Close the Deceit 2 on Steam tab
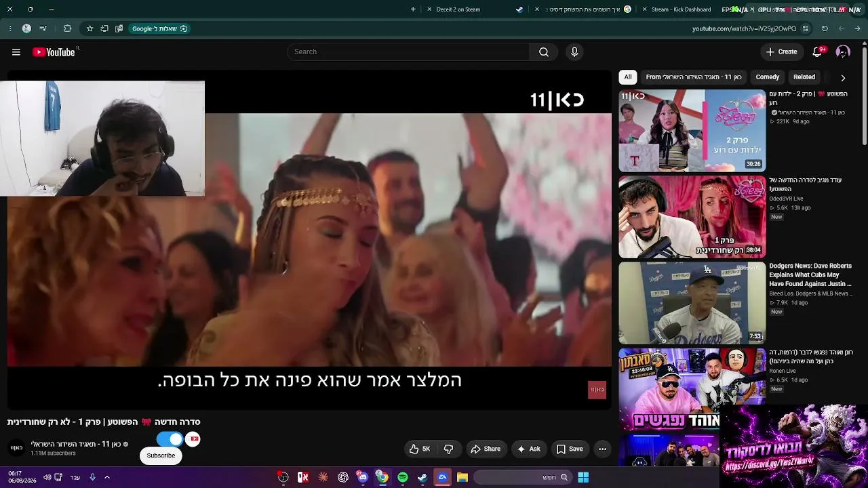This screenshot has width=868, height=488. point(429,9)
